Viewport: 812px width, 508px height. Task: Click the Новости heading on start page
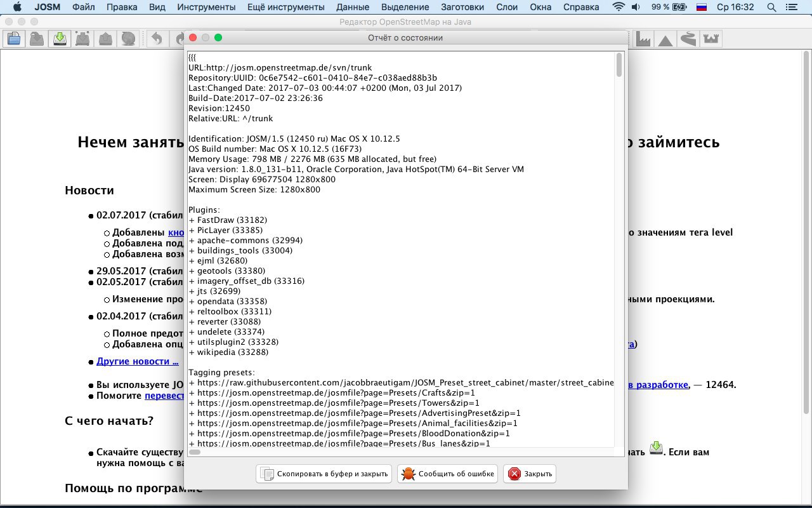point(89,190)
